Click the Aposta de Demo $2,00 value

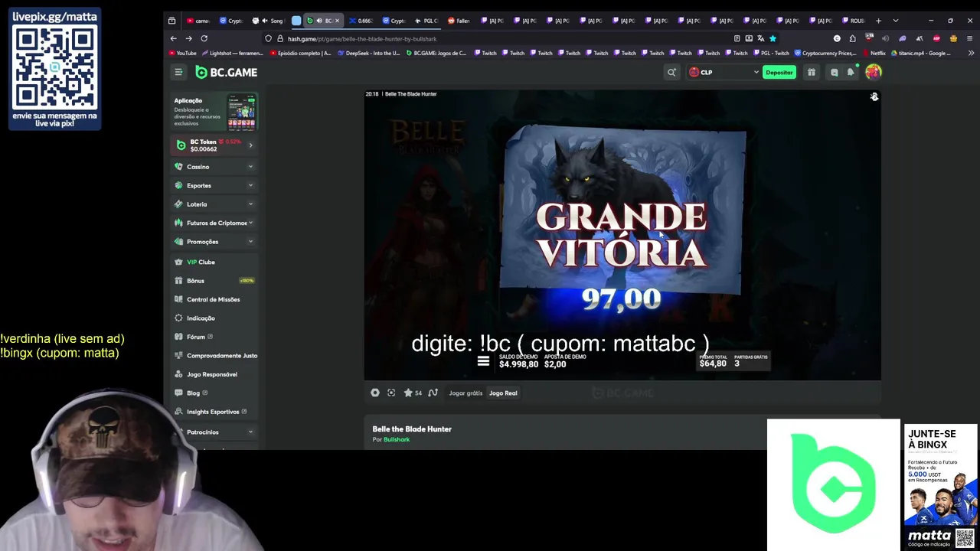tap(556, 364)
